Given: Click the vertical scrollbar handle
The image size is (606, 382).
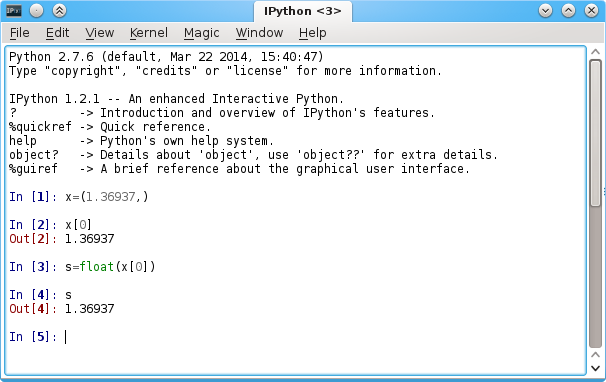Looking at the screenshot, I should coord(596,133).
